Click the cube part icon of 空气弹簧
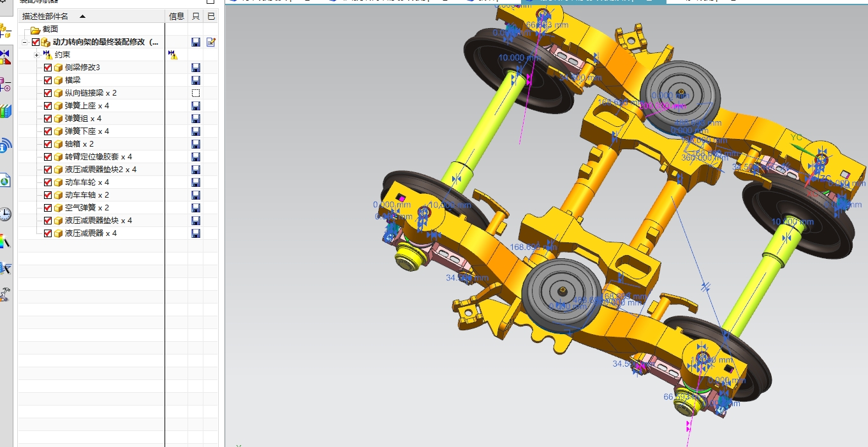Screen dimensions: 868x447 pyautogui.click(x=58, y=208)
